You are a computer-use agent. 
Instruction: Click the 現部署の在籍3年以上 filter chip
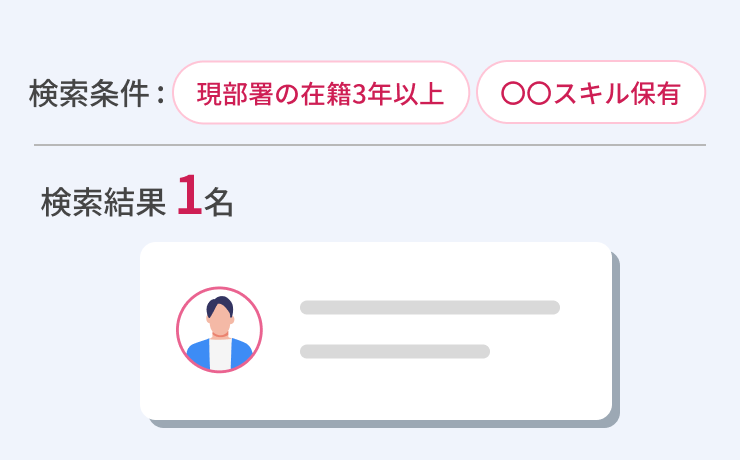(x=321, y=93)
